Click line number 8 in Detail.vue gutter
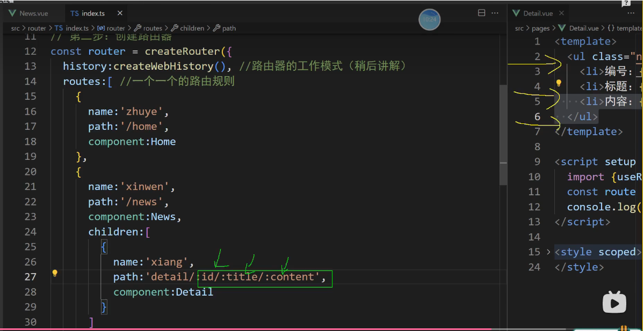The image size is (644, 331). coord(538,146)
